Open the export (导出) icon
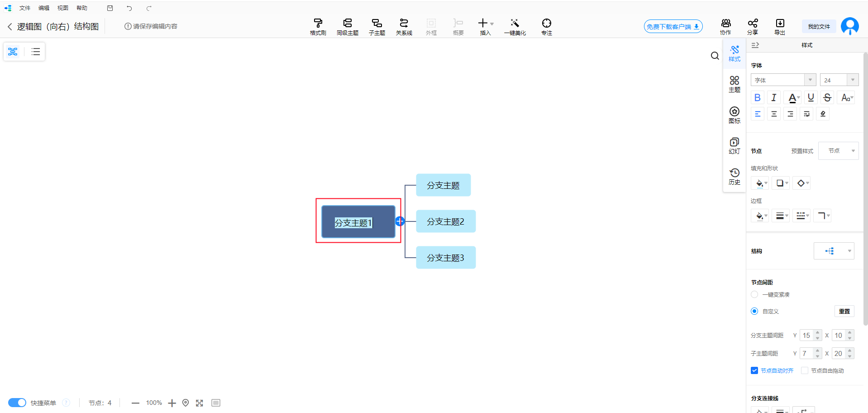 779,26
